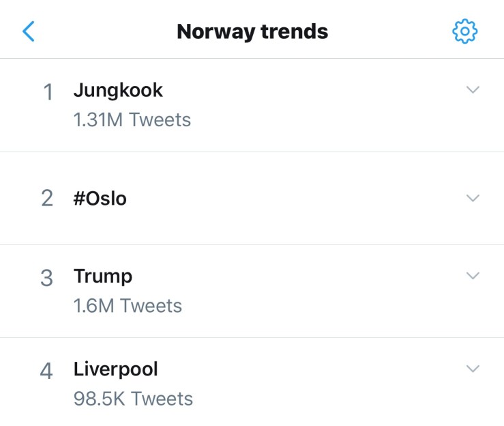The height and width of the screenshot is (426, 504).
Task: Select rank number 4 beside Liverpool
Action: pyautogui.click(x=47, y=371)
